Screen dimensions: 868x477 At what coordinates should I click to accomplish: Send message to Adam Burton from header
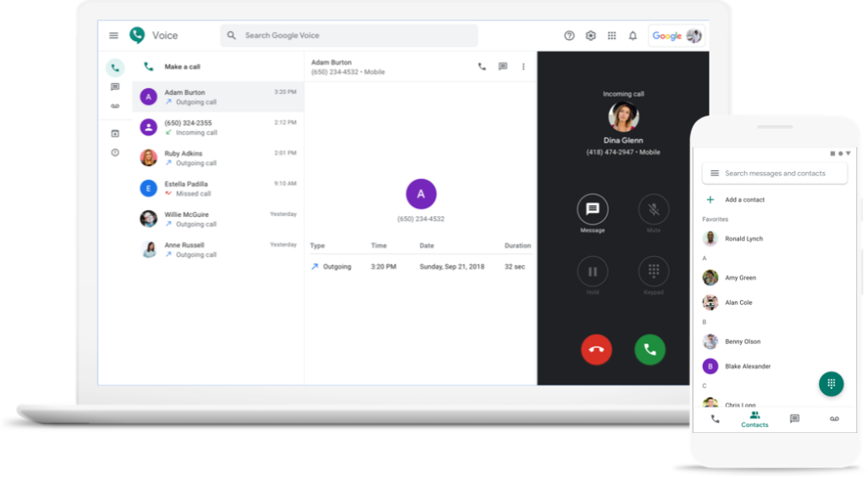[x=503, y=67]
